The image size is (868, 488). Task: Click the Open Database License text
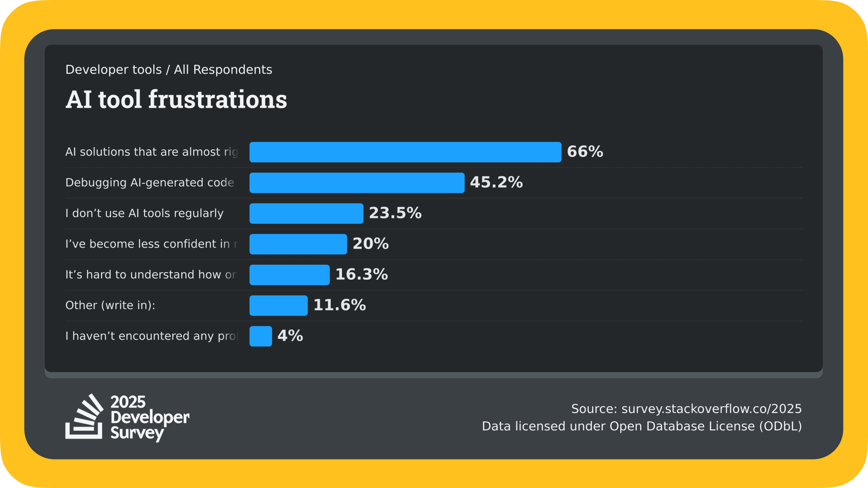pos(706,426)
